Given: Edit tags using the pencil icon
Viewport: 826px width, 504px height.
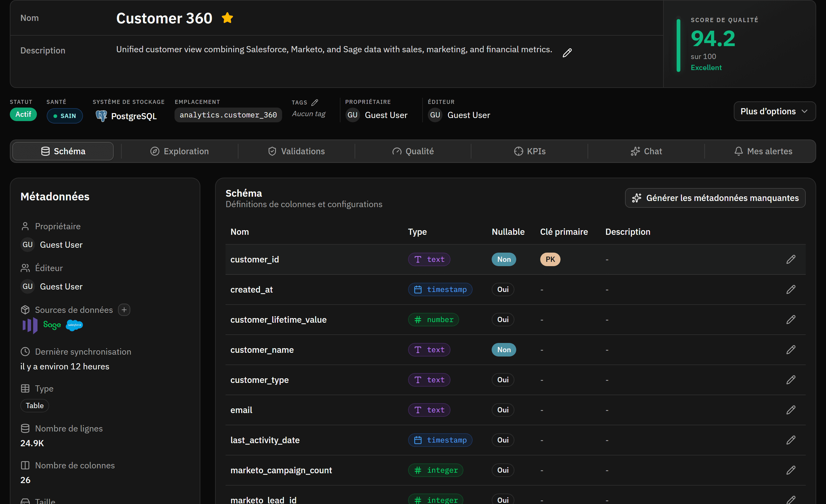Looking at the screenshot, I should (x=314, y=102).
